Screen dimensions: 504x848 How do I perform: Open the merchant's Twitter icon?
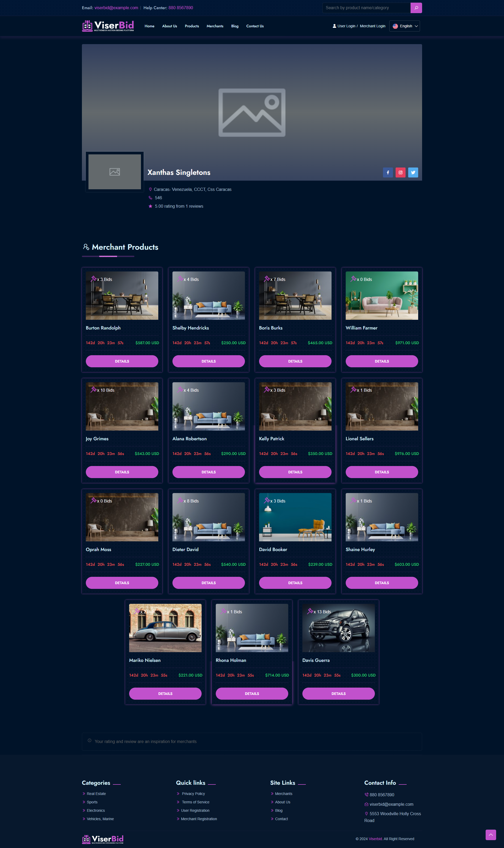[413, 172]
